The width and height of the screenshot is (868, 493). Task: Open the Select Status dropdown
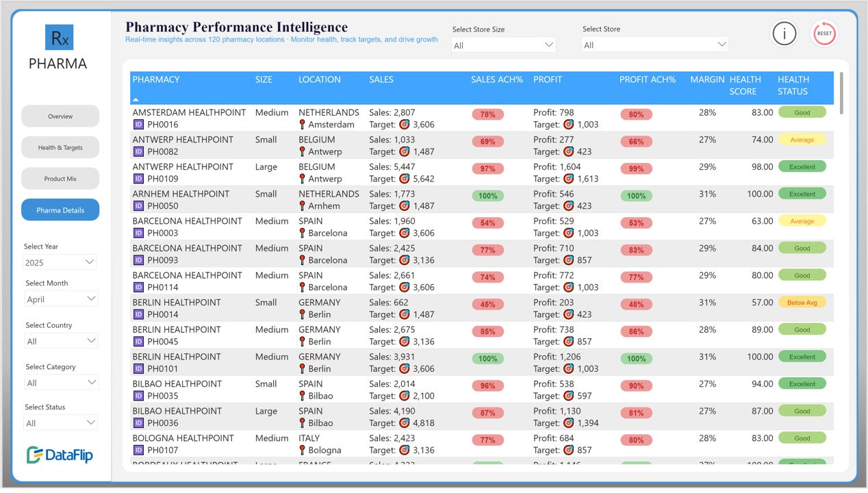point(61,423)
